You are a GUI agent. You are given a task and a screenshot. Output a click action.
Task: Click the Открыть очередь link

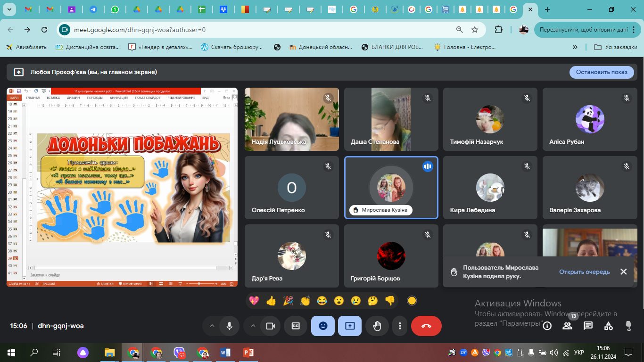pyautogui.click(x=584, y=272)
